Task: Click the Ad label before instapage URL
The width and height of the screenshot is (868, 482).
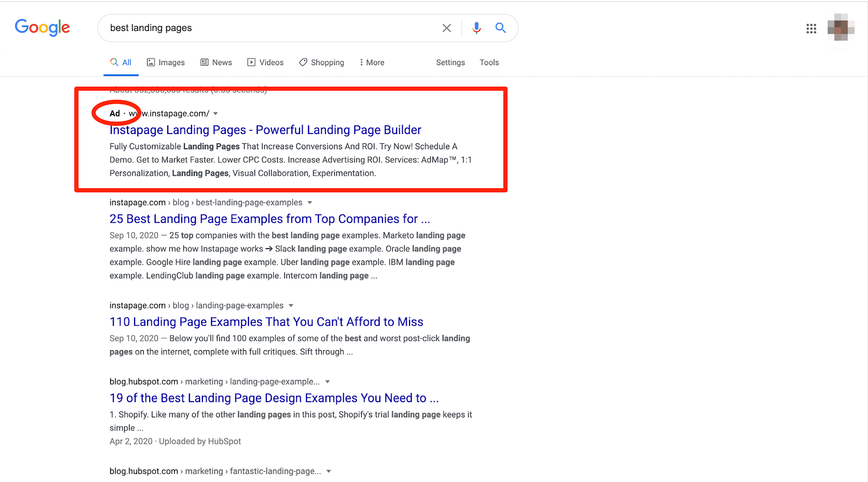Action: [x=114, y=113]
